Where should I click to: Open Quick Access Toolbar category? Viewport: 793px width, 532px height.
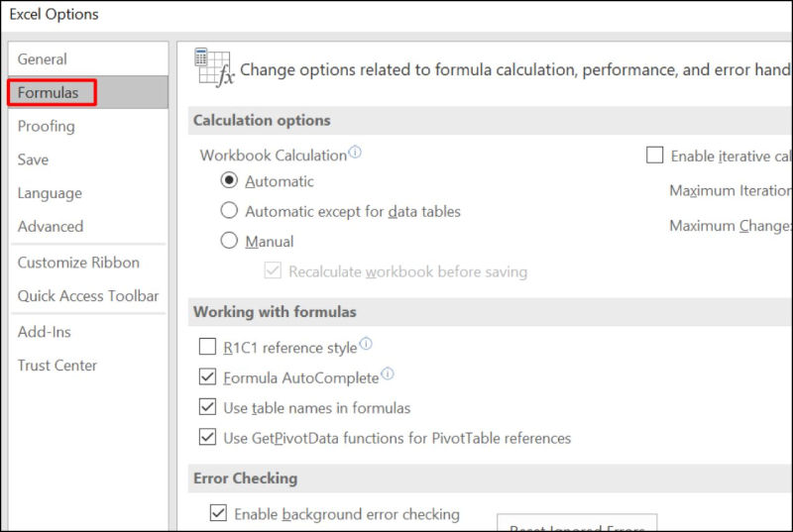pos(88,296)
